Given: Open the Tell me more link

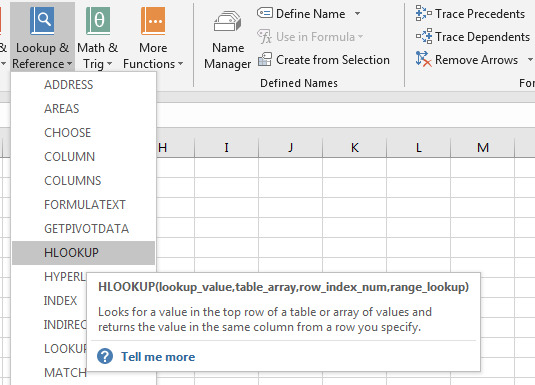Looking at the screenshot, I should (158, 357).
